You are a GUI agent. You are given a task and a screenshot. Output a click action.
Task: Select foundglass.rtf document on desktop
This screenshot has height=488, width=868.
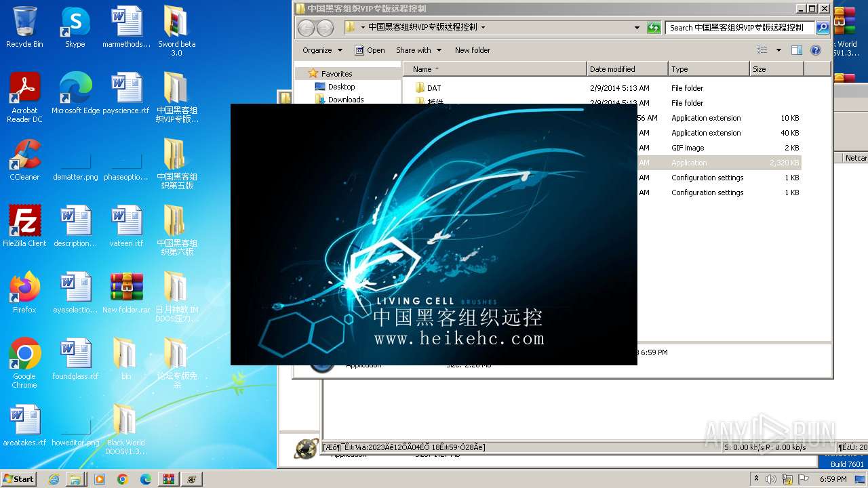coord(75,359)
